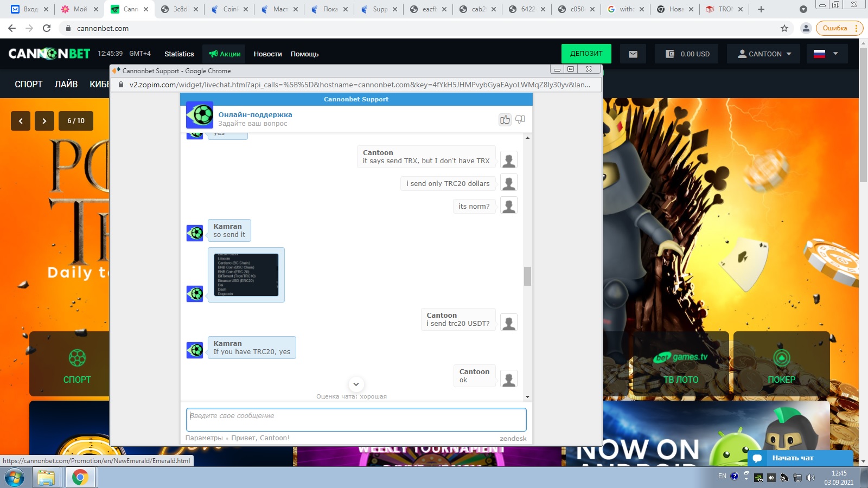Bookmark this page with the star icon
Image resolution: width=868 pixels, height=488 pixels.
[x=784, y=28]
